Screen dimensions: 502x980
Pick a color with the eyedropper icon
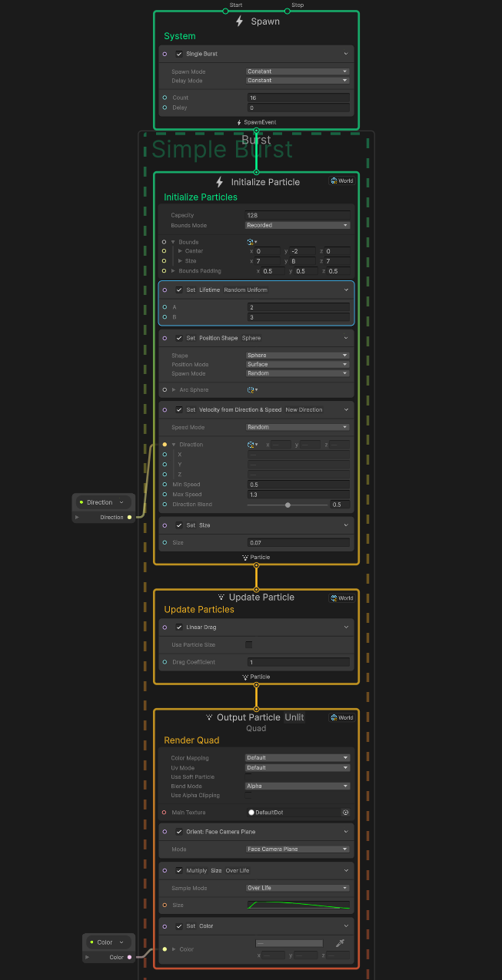coord(340,943)
